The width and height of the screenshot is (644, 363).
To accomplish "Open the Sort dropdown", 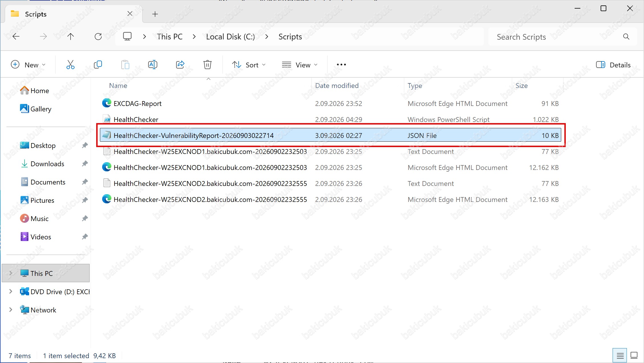I will [249, 65].
